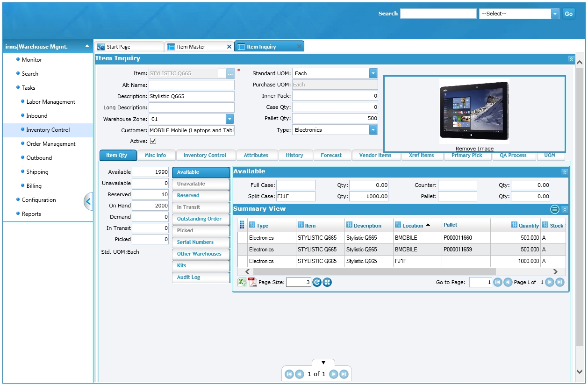Toggle the Active checkbox
Image resolution: width=588 pixels, height=385 pixels.
pyautogui.click(x=153, y=141)
